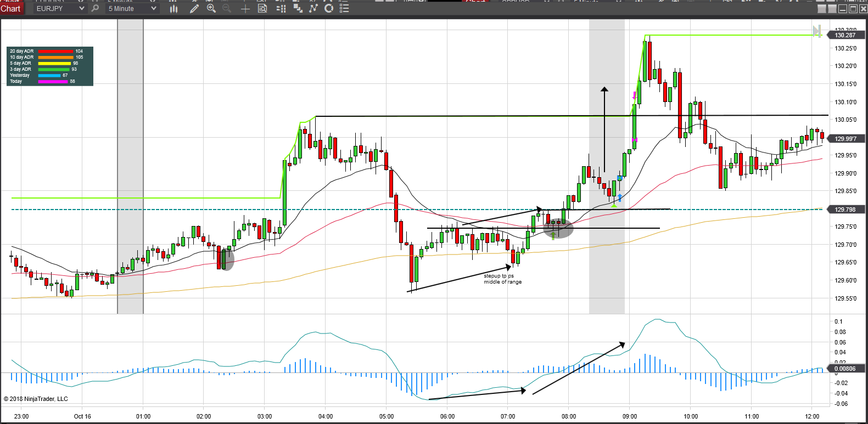Open the indicators icon
The image size is (868, 424).
[x=313, y=8]
